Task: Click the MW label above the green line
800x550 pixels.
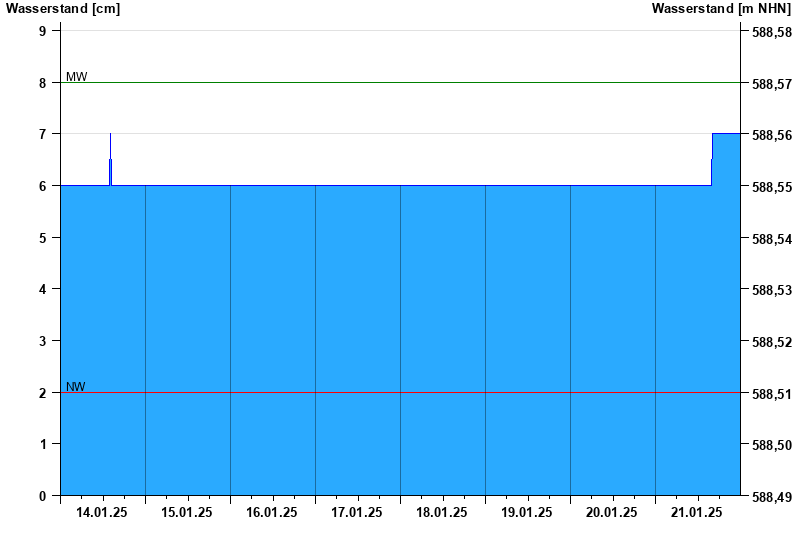Action: tap(76, 76)
